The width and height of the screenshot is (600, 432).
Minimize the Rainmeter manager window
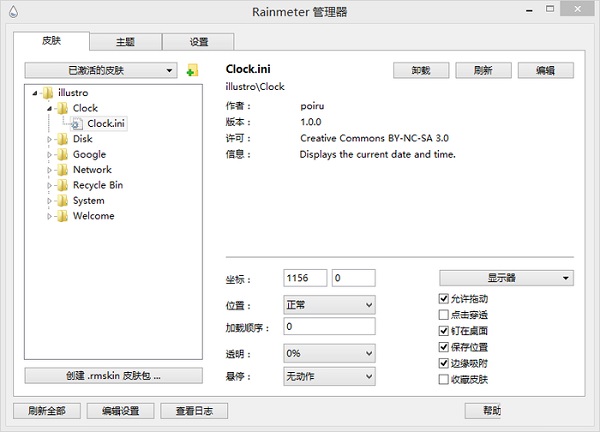pyautogui.click(x=529, y=10)
